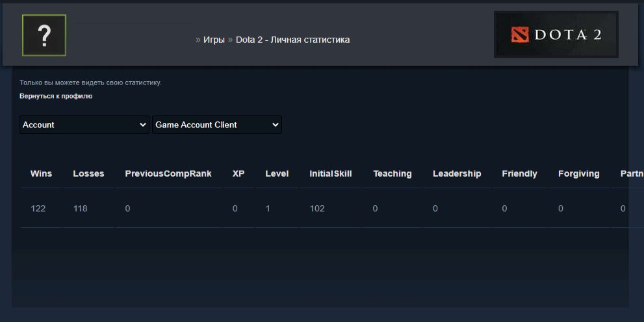Select the Wins column header
This screenshot has height=322, width=644.
(x=41, y=173)
